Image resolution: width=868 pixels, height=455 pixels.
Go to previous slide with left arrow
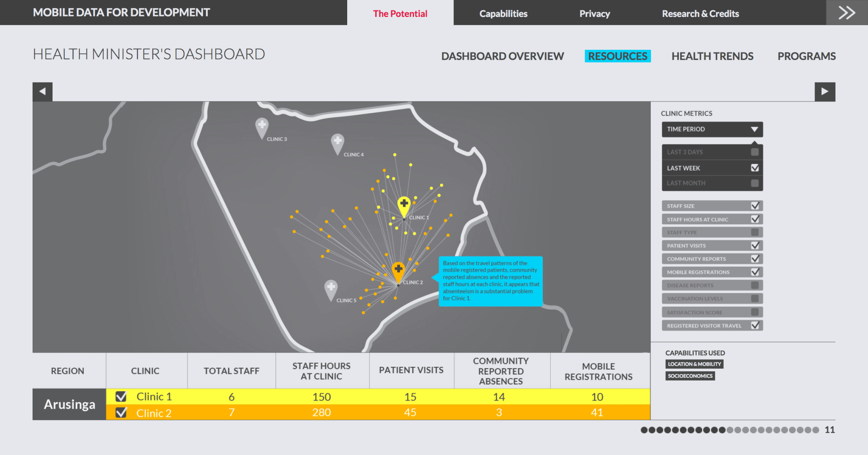pos(43,92)
